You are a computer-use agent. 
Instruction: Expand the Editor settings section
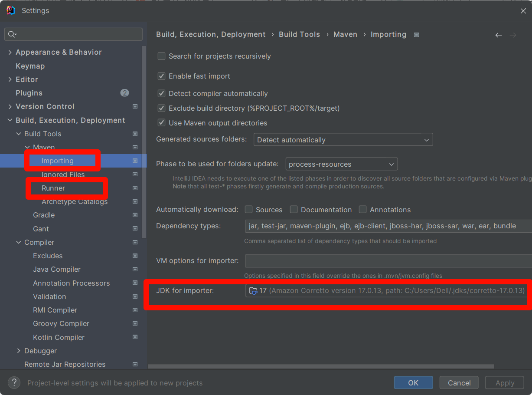click(x=10, y=79)
